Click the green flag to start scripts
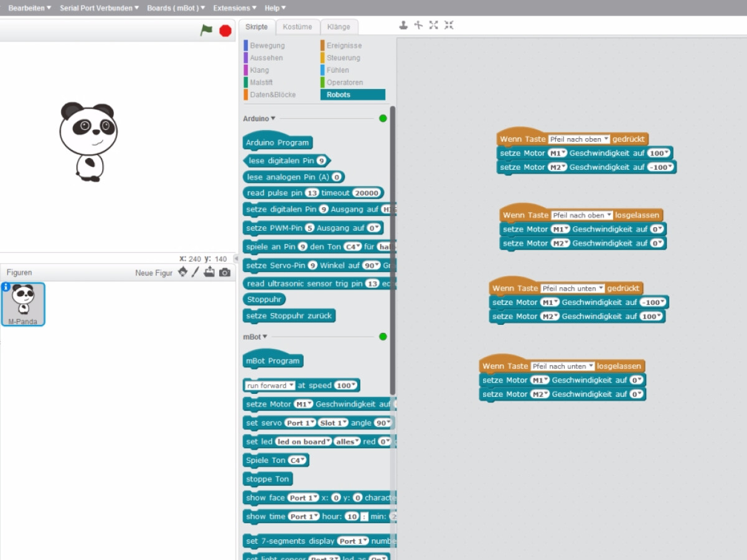Screen dimensions: 747x560 pos(206,30)
